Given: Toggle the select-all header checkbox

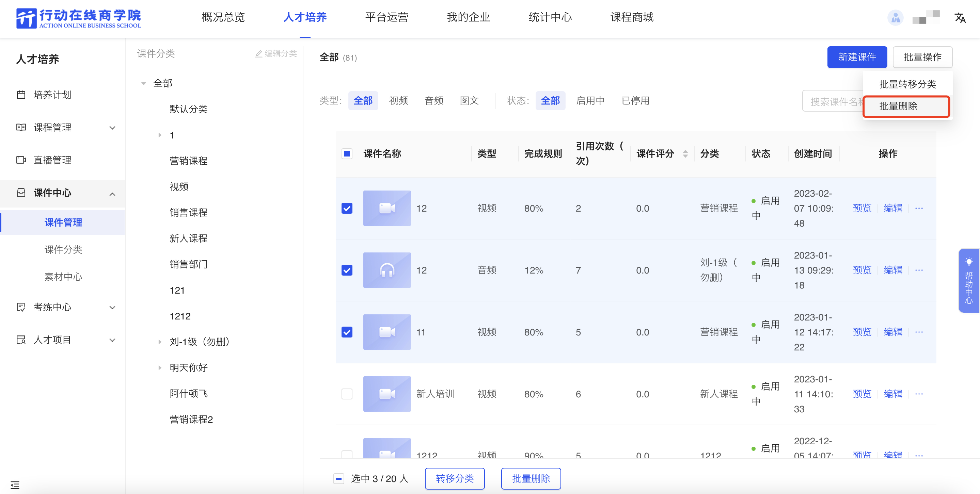Looking at the screenshot, I should click(x=347, y=153).
